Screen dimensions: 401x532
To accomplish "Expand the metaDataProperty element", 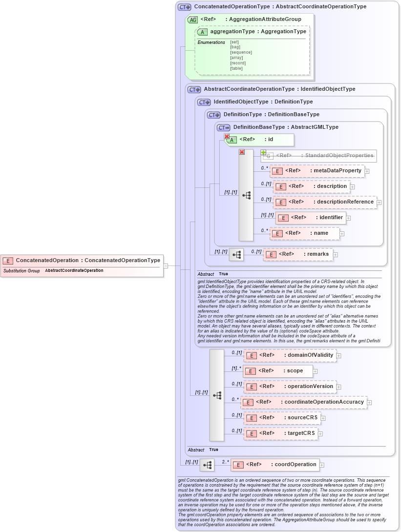I will [x=367, y=171].
